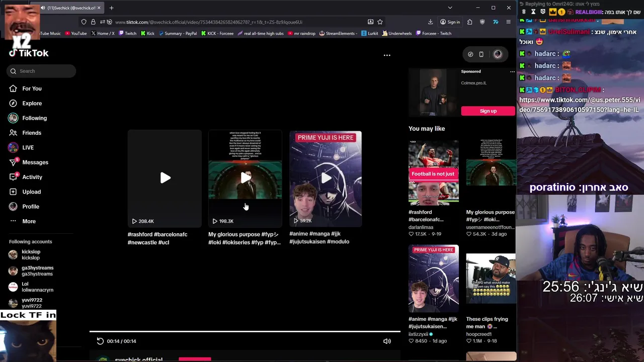Open the Home / X bookmark

point(103,33)
